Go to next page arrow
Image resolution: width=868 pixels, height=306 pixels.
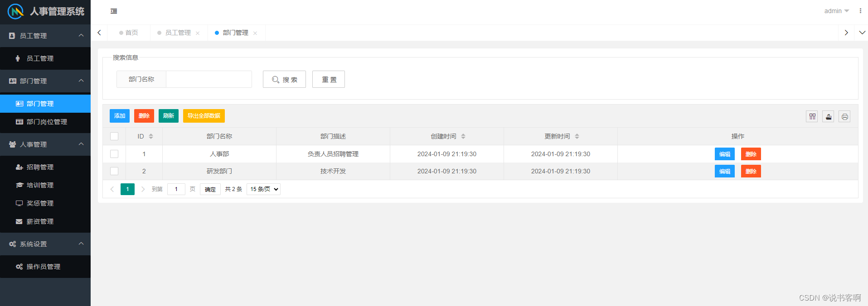143,189
